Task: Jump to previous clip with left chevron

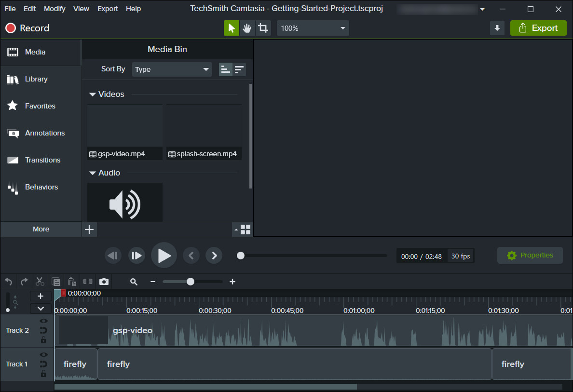Action: (191, 256)
